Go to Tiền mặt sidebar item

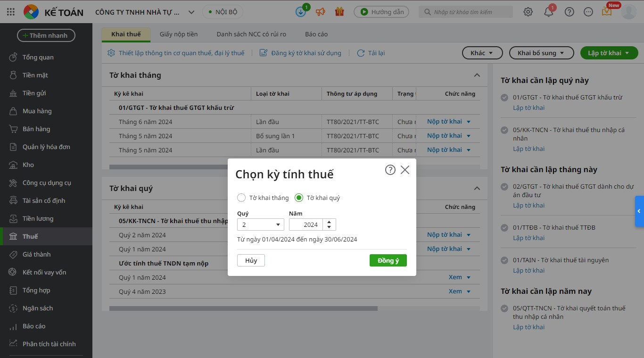46,75
